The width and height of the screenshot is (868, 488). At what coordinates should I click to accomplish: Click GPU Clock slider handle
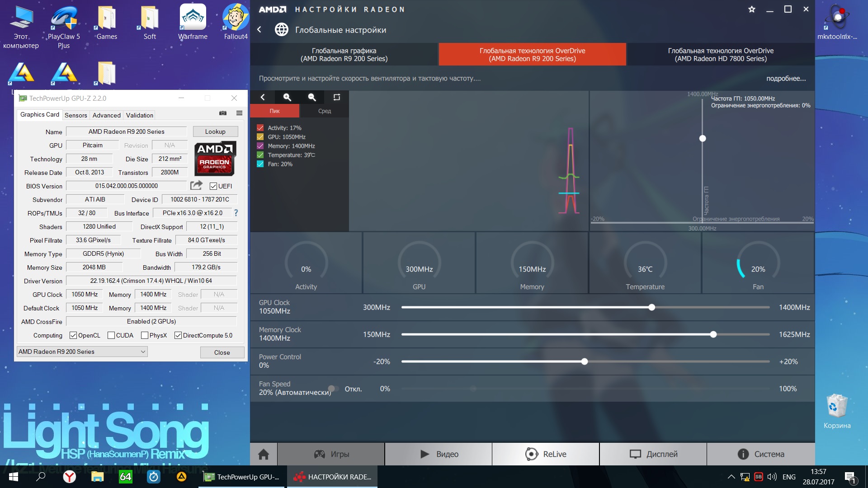point(651,307)
